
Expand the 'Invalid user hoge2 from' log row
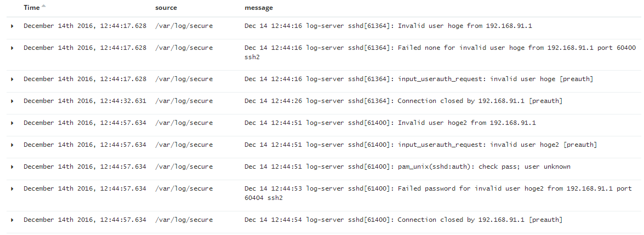[x=13, y=123]
